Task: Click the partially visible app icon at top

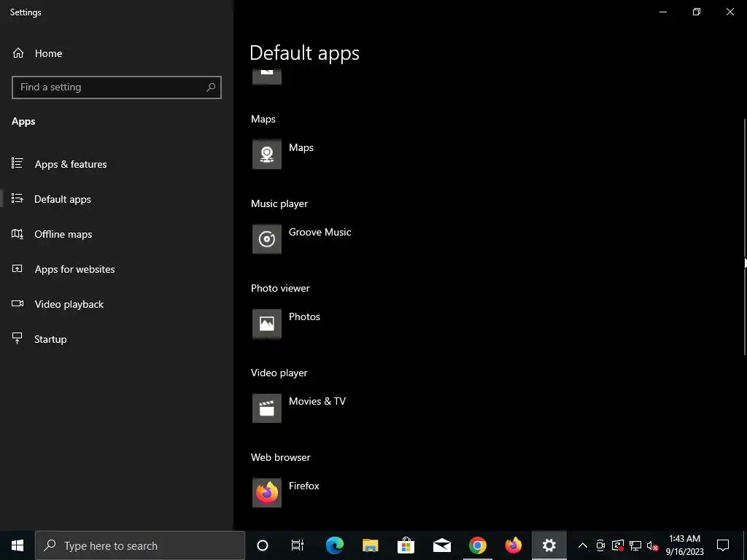Action: tap(267, 77)
